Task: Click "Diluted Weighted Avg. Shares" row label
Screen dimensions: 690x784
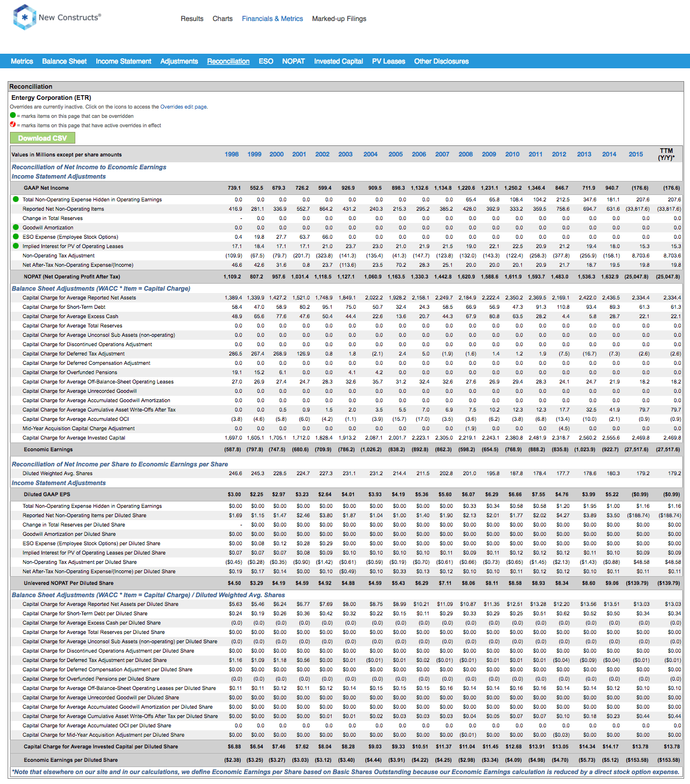Action: [x=57, y=473]
